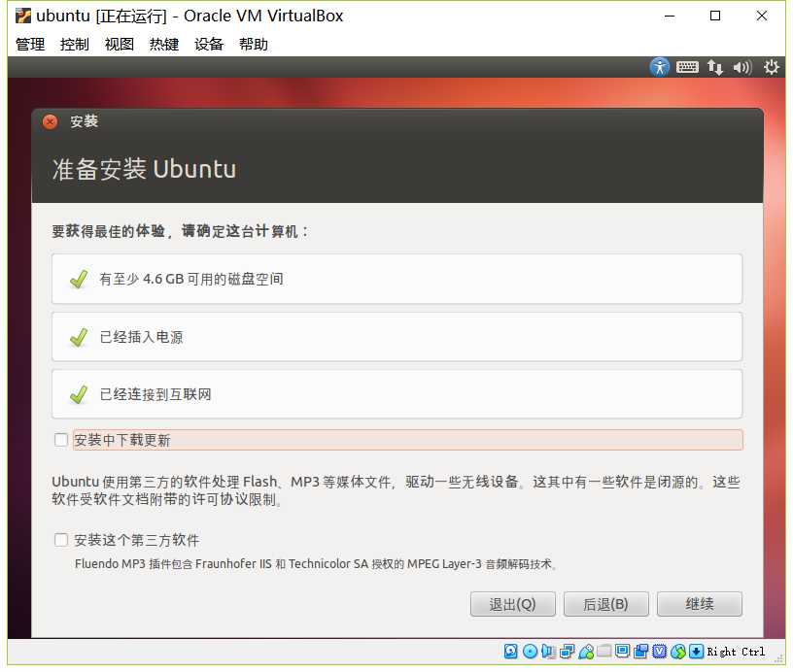Open the sound volume indicator
Screen dimensions: 793x672
[741, 67]
